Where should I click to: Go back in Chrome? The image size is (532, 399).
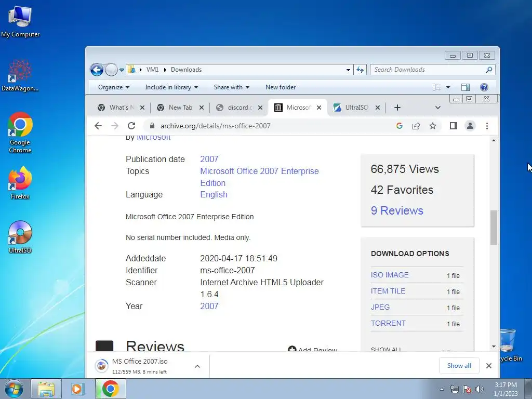[x=98, y=126]
